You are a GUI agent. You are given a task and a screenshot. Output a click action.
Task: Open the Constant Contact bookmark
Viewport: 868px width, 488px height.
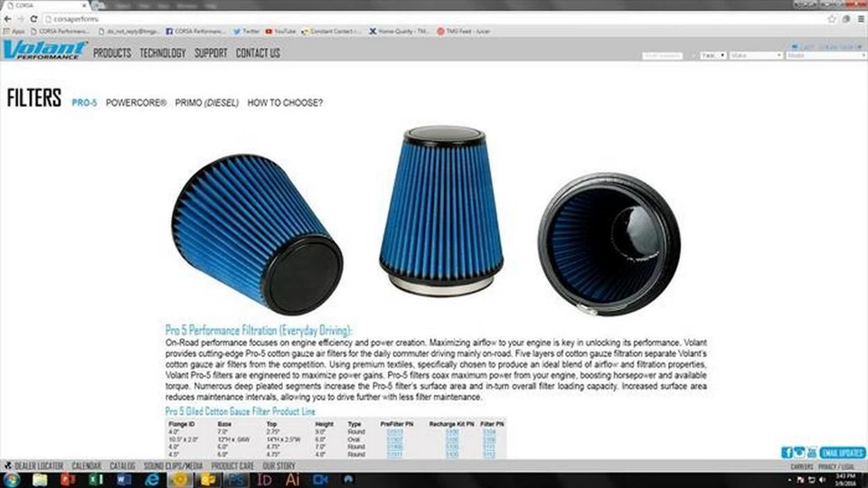[x=331, y=32]
